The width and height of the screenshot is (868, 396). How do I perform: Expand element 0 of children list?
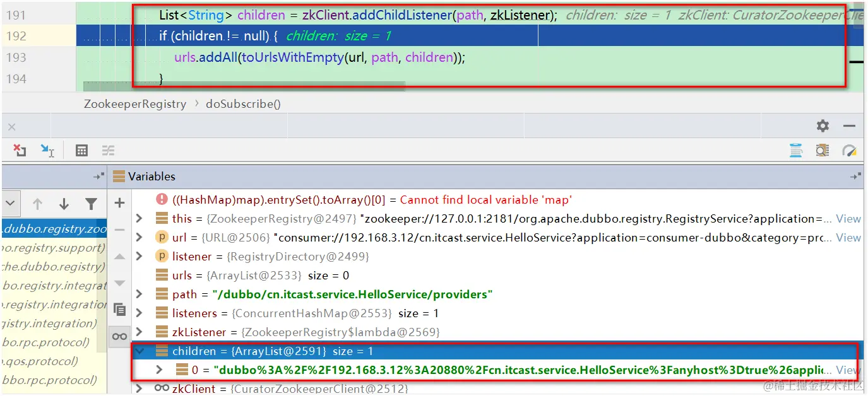click(x=159, y=370)
